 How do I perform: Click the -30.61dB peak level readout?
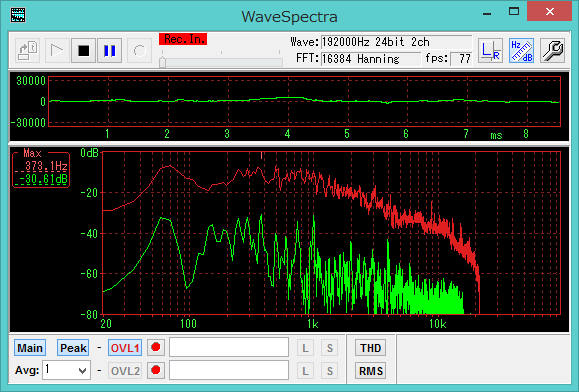point(44,179)
